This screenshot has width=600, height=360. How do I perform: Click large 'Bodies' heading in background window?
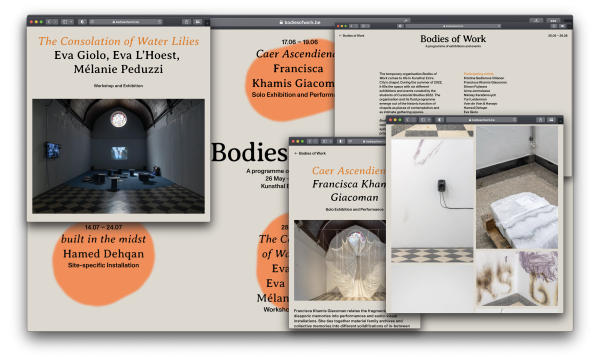[x=249, y=152]
